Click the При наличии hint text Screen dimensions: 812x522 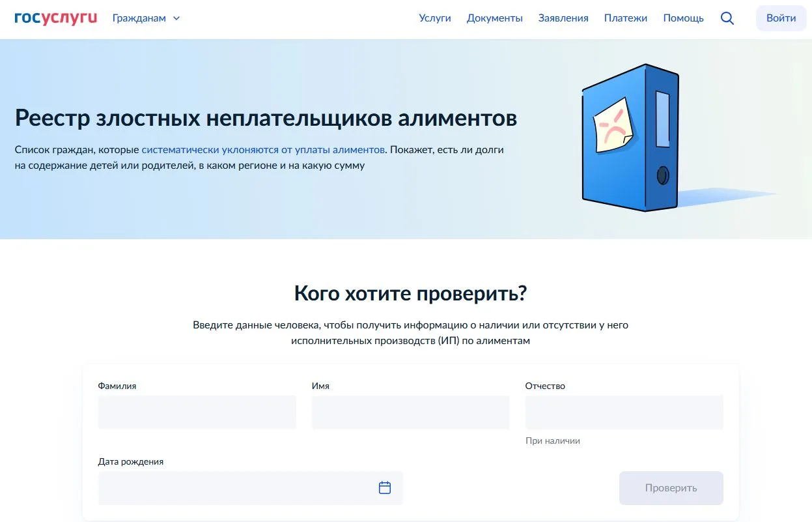pyautogui.click(x=553, y=441)
